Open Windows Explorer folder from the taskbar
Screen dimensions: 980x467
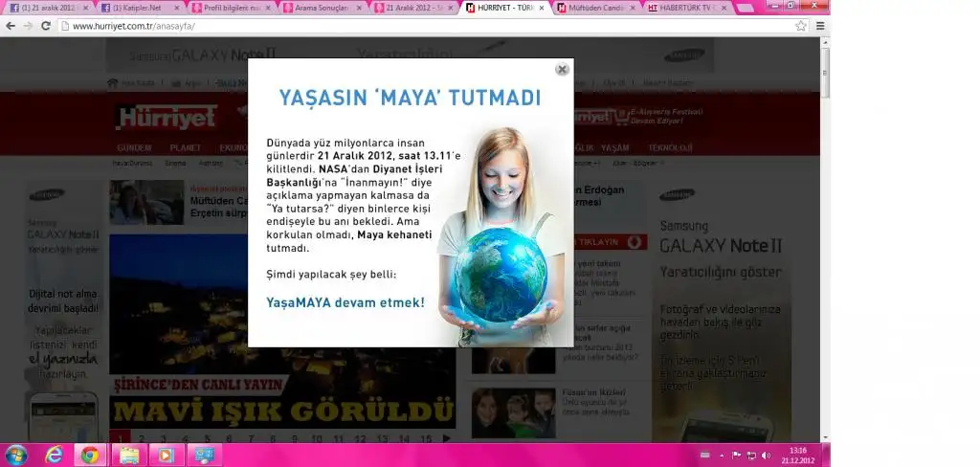pos(129,456)
